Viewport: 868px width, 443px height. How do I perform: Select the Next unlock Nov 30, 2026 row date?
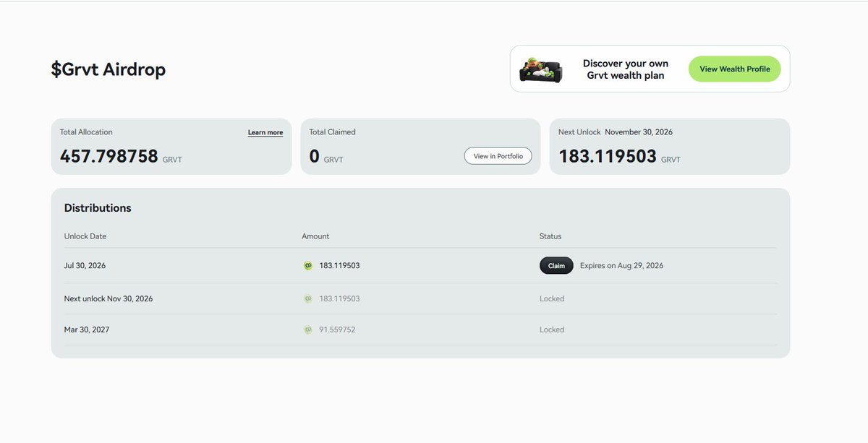[x=109, y=298]
